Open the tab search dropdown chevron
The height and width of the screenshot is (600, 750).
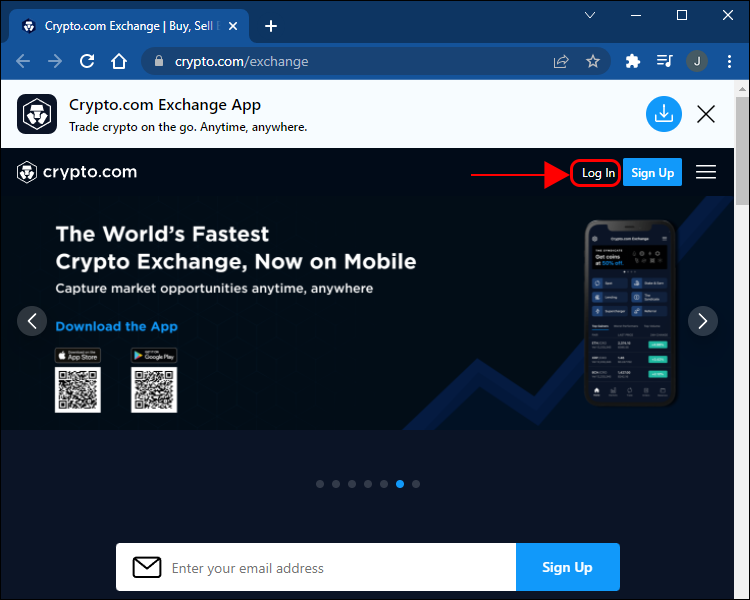590,15
